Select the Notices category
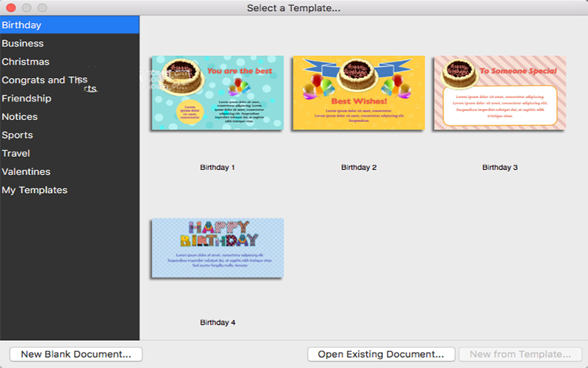This screenshot has height=368, width=588. [69, 117]
